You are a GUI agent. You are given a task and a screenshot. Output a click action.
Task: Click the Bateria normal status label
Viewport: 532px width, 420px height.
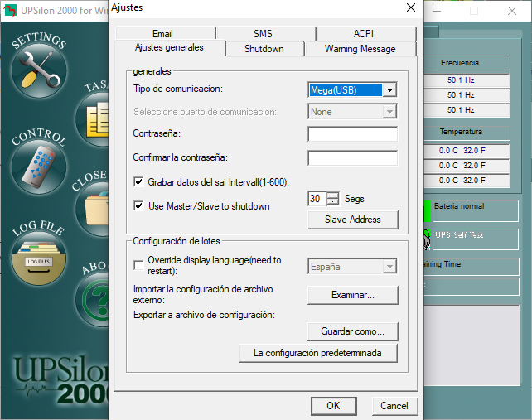coord(459,206)
